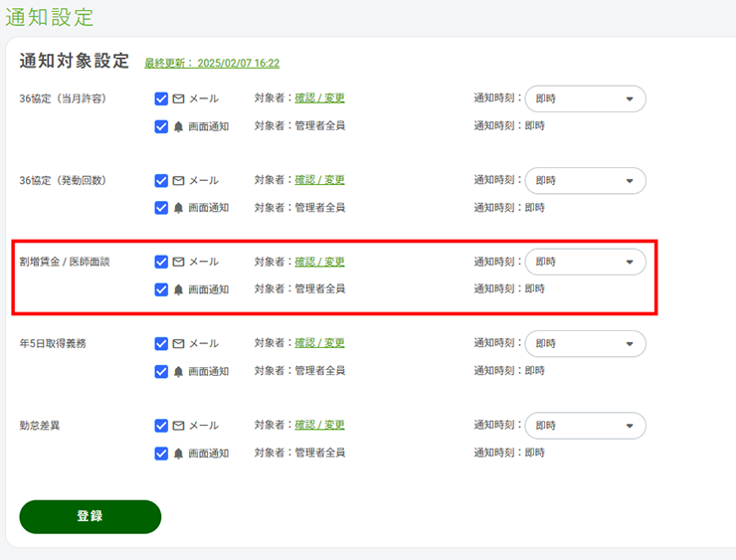The height and width of the screenshot is (560, 736).
Task: Open 確認 / 変更 link for 36協定（発動回数）
Action: (x=319, y=180)
